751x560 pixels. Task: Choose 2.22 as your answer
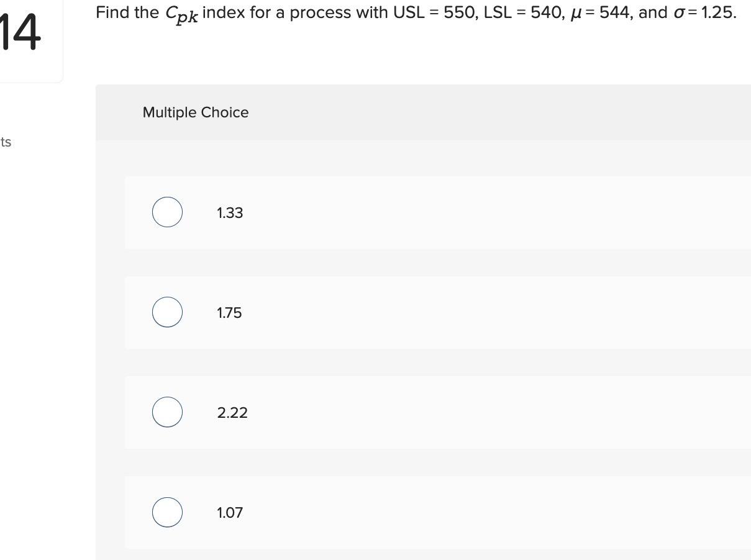click(x=232, y=412)
